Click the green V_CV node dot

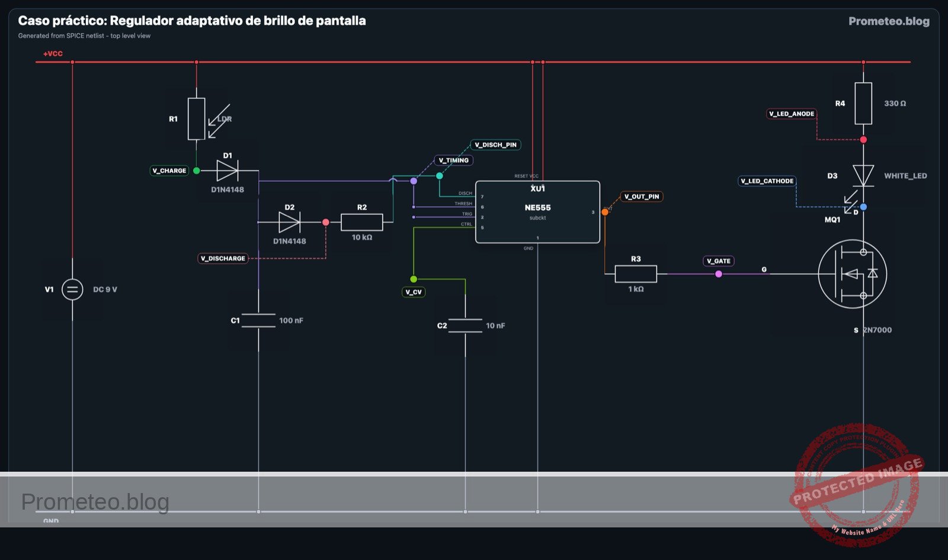pos(414,279)
